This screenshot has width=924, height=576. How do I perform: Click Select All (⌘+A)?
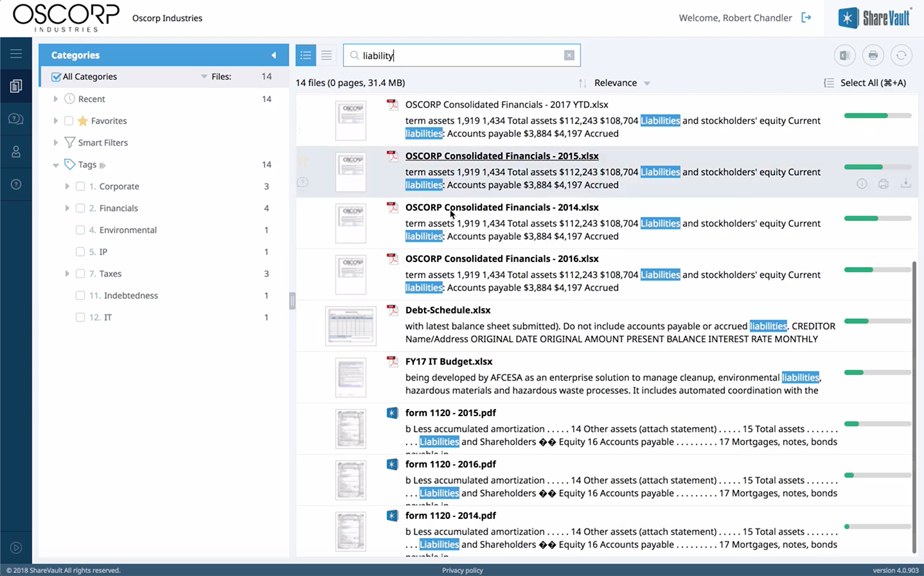click(x=873, y=83)
